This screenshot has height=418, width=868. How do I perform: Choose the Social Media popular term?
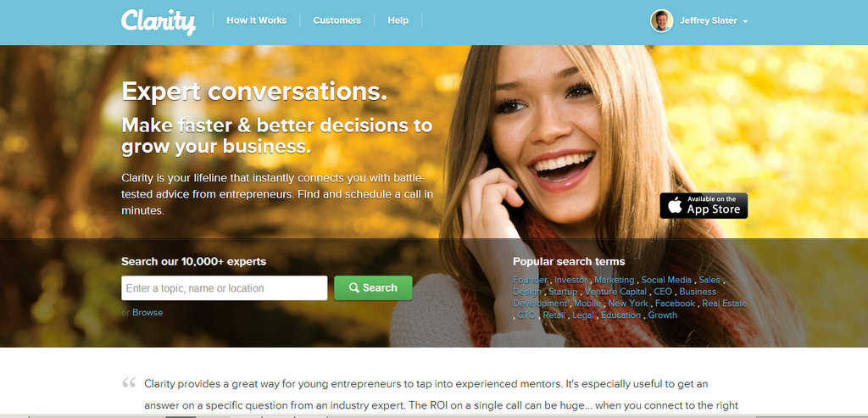click(x=666, y=280)
